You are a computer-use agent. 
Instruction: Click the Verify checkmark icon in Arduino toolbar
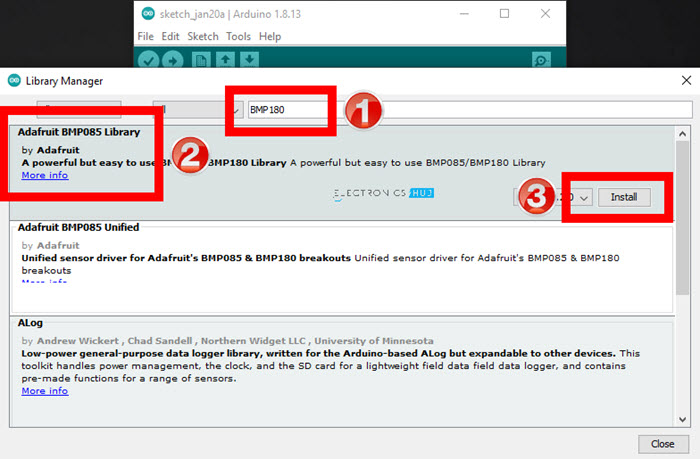[x=149, y=60]
